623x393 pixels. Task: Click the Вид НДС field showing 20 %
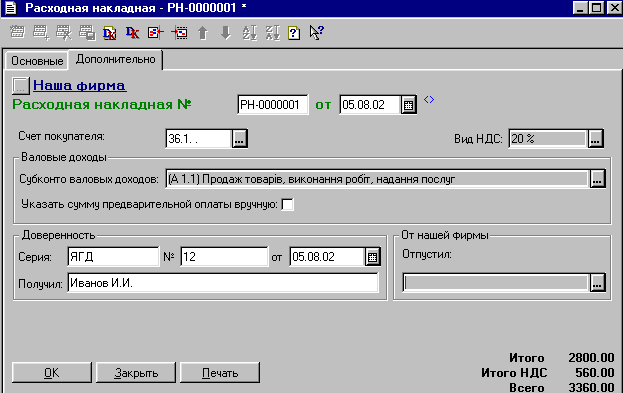(x=548, y=139)
